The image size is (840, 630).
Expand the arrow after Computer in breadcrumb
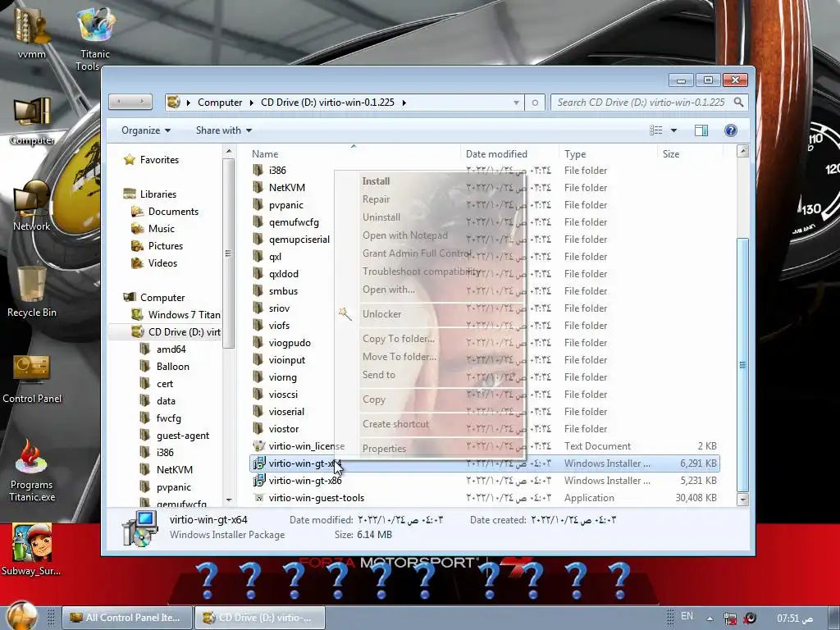point(251,103)
